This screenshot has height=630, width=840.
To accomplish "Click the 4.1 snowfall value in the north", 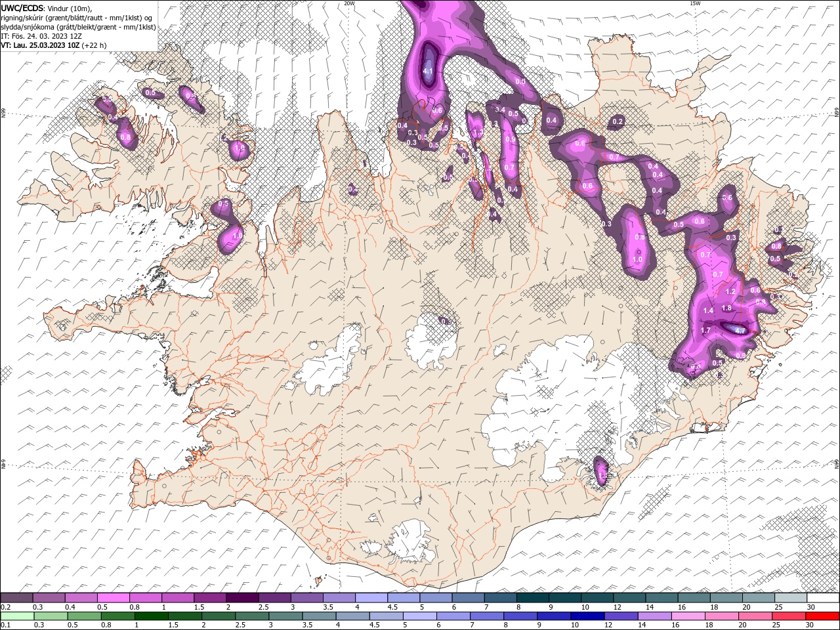I will tap(428, 70).
